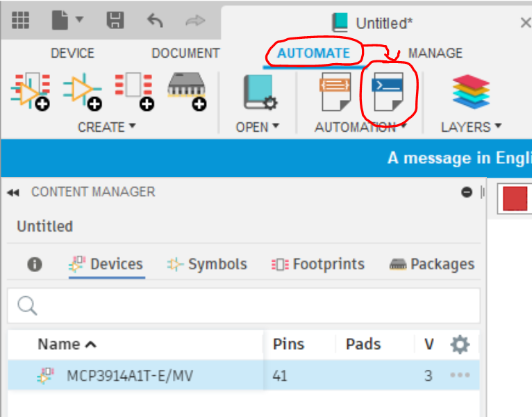Switch to the DOCUMENT ribbon tab
This screenshot has width=532, height=417.
click(185, 53)
